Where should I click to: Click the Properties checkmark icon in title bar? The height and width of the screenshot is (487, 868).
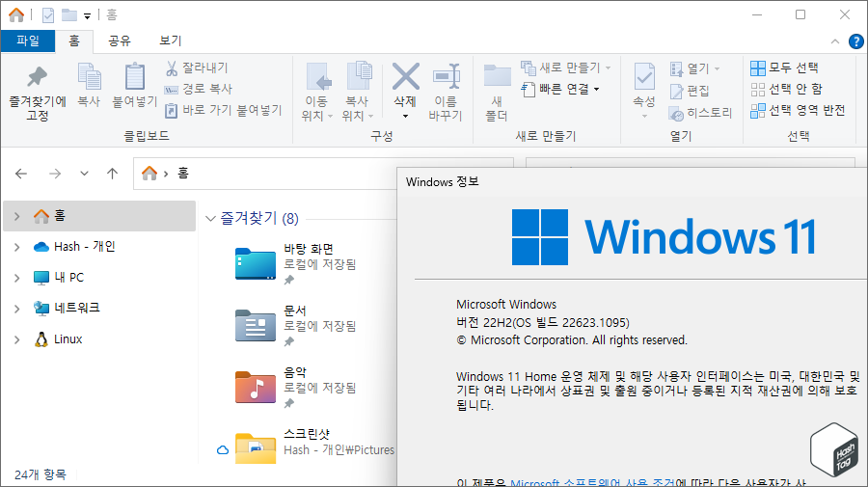48,15
